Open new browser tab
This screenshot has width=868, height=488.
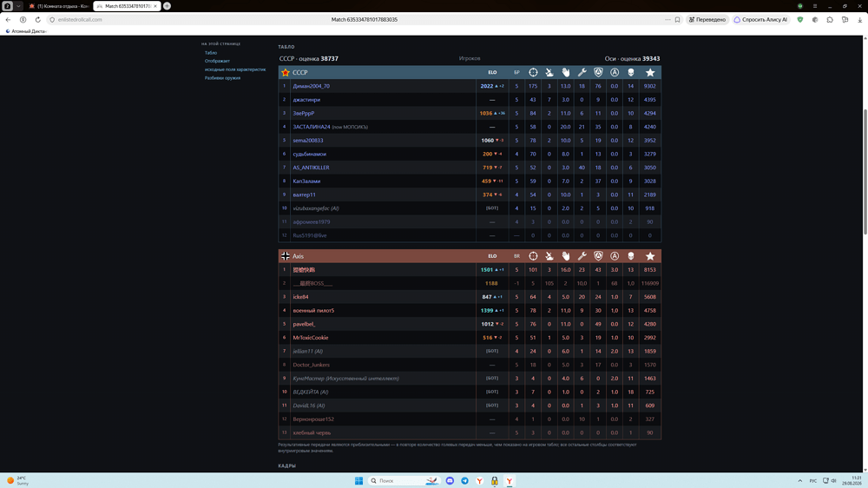(x=167, y=6)
